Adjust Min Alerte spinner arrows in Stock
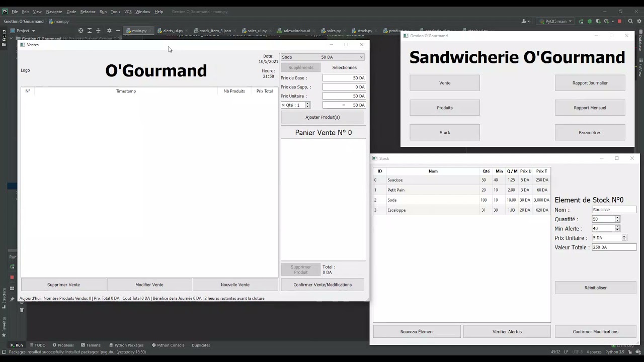The width and height of the screenshot is (644, 362). [x=617, y=228]
